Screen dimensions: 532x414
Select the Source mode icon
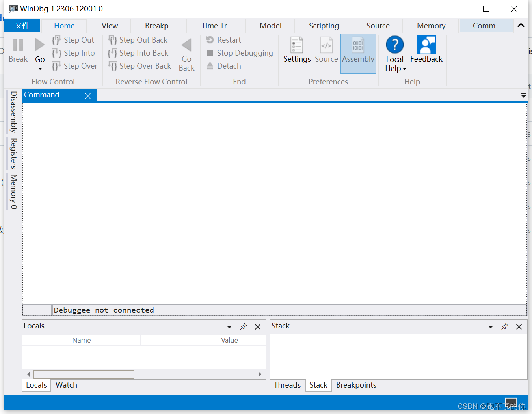[x=326, y=45]
